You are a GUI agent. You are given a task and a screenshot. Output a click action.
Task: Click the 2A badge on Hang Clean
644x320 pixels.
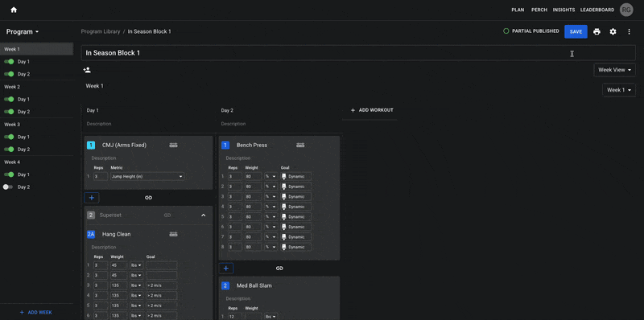[91, 234]
